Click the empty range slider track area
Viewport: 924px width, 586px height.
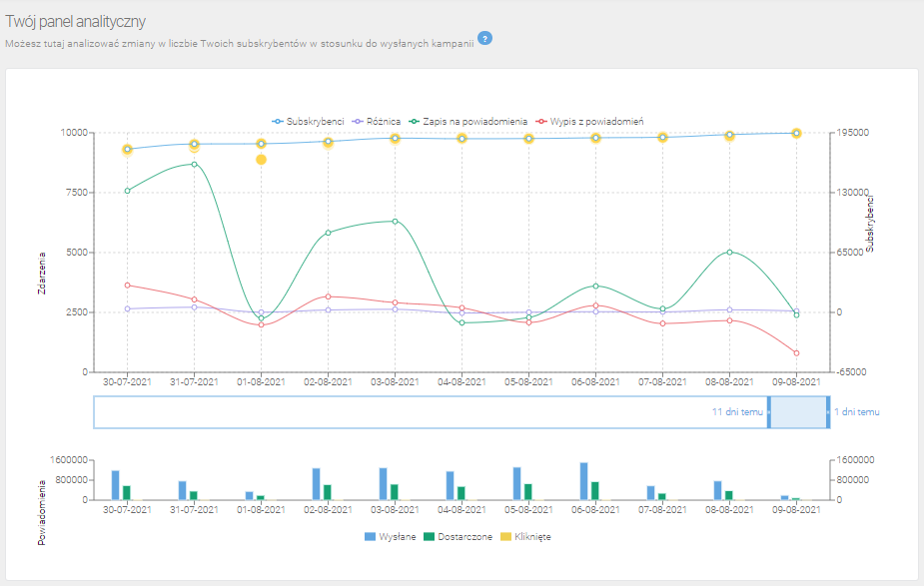tap(400, 412)
